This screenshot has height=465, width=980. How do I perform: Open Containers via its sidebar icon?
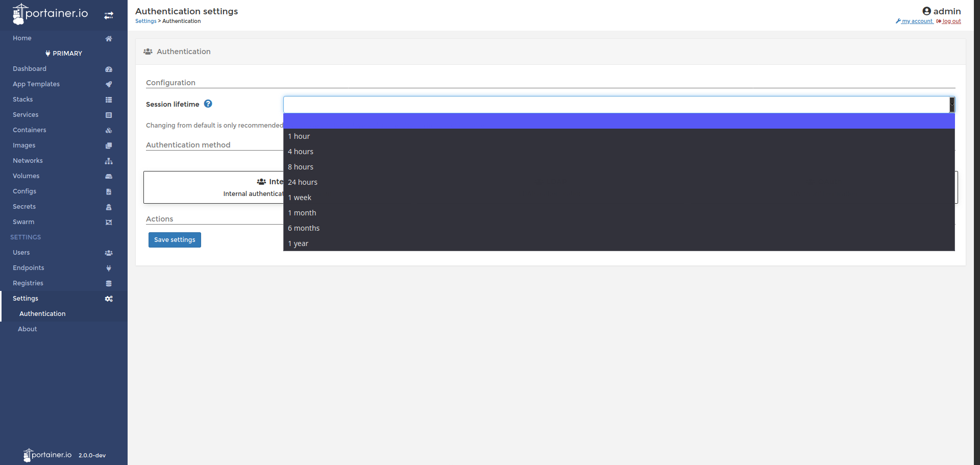109,130
